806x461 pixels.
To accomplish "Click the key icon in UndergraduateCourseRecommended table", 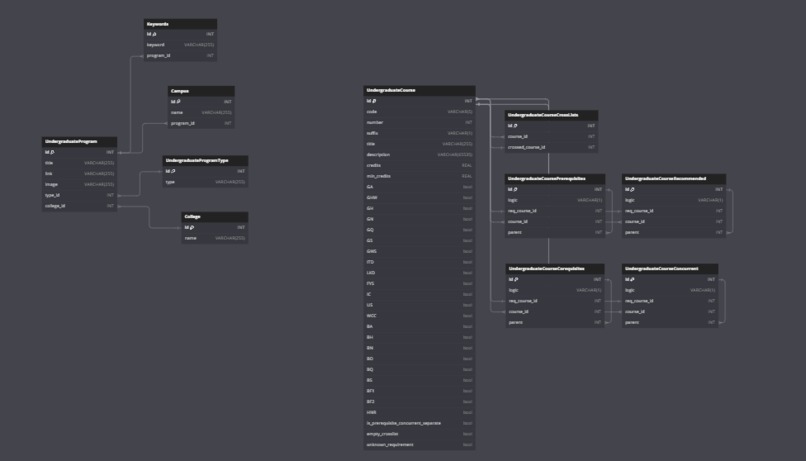I will [x=632, y=190].
